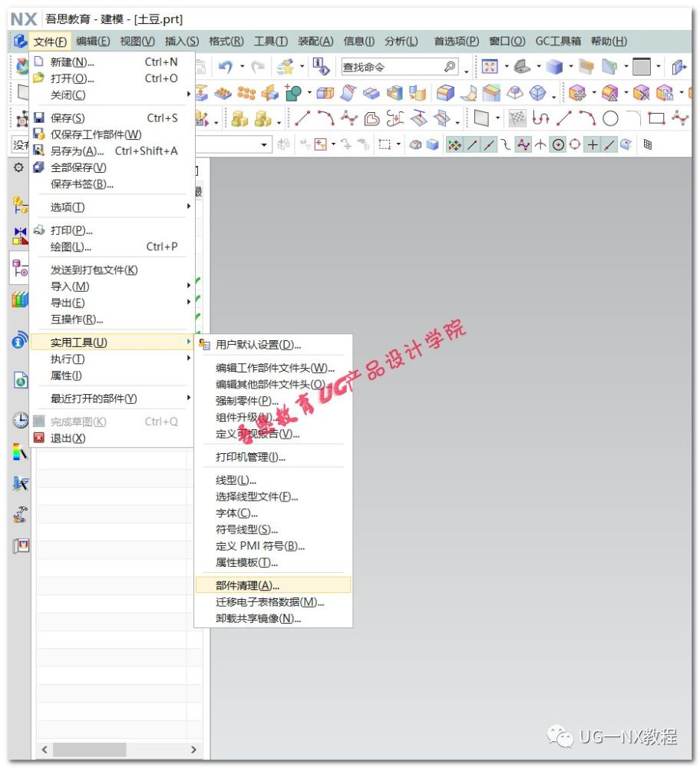Open the 帮助(H) menu
The width and height of the screenshot is (700, 768).
pyautogui.click(x=609, y=41)
